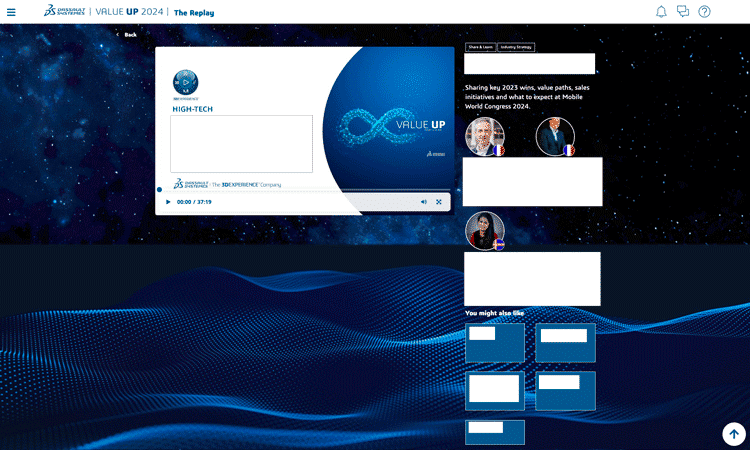Play the video

168,202
